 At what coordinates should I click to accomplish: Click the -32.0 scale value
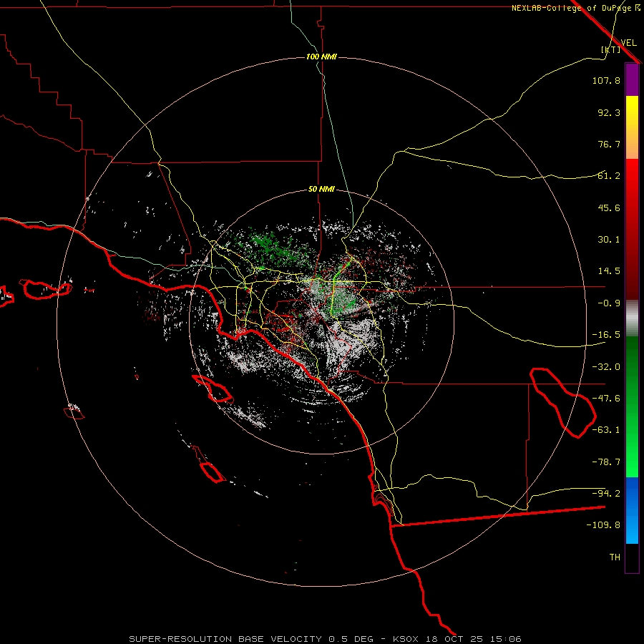coord(606,367)
